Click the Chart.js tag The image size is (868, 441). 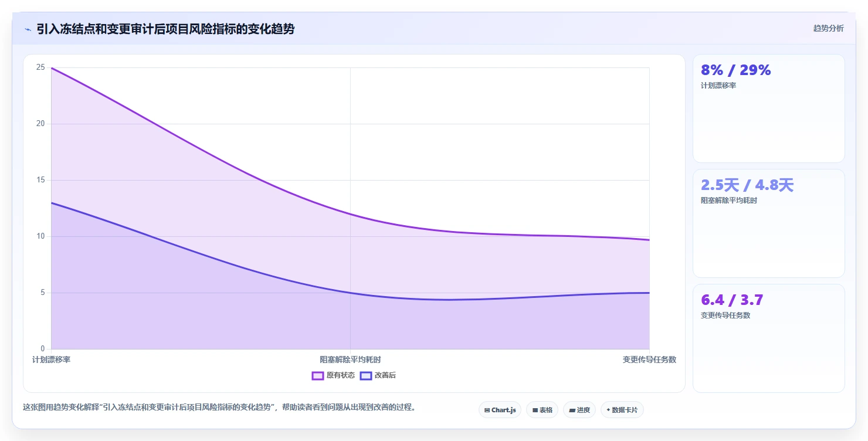tap(500, 410)
